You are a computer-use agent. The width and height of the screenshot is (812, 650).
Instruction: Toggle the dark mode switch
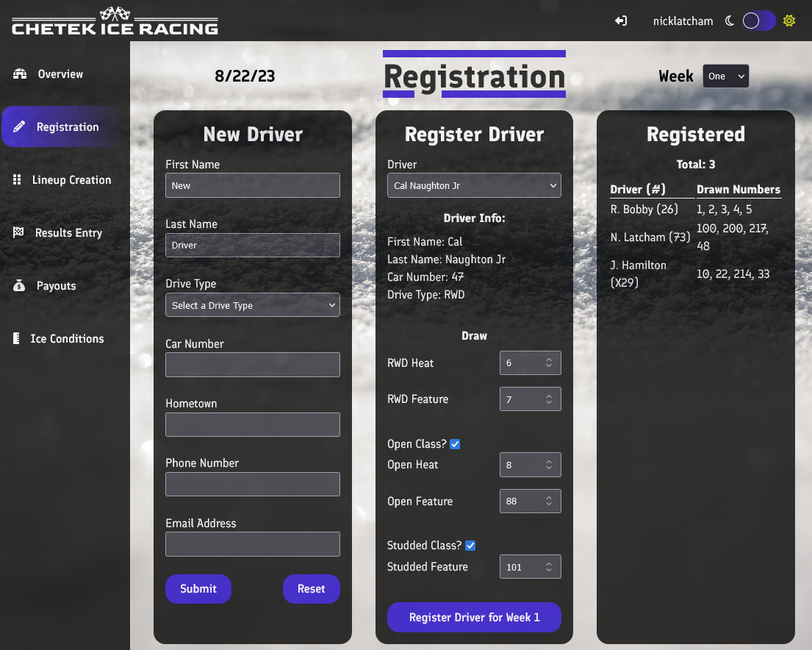point(759,21)
